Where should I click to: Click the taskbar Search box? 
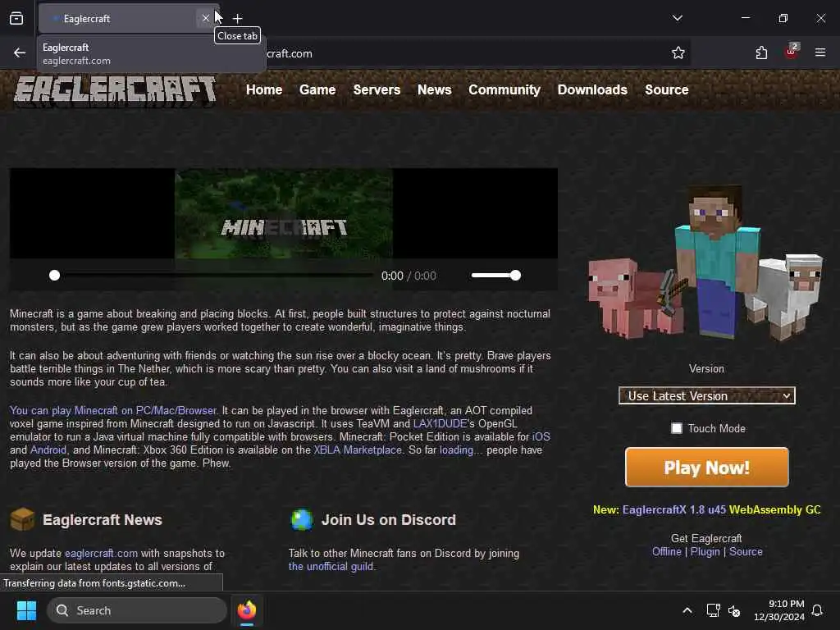pyautogui.click(x=137, y=610)
